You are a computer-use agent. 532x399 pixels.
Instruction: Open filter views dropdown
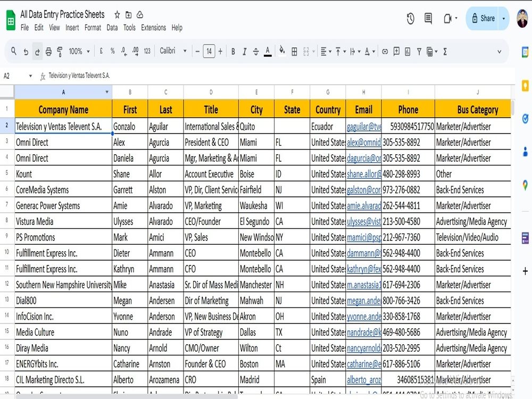(432, 52)
